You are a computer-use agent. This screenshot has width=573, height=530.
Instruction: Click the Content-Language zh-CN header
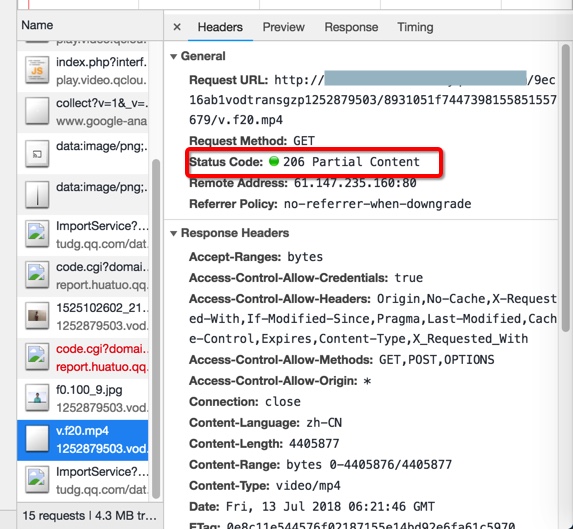[265, 423]
